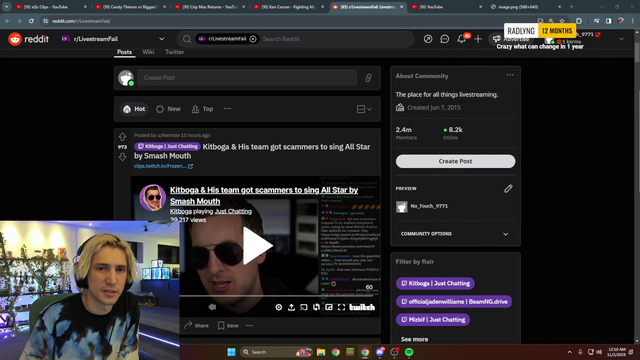640x360 pixels.
Task: Switch to the Posts tab
Action: tap(124, 52)
